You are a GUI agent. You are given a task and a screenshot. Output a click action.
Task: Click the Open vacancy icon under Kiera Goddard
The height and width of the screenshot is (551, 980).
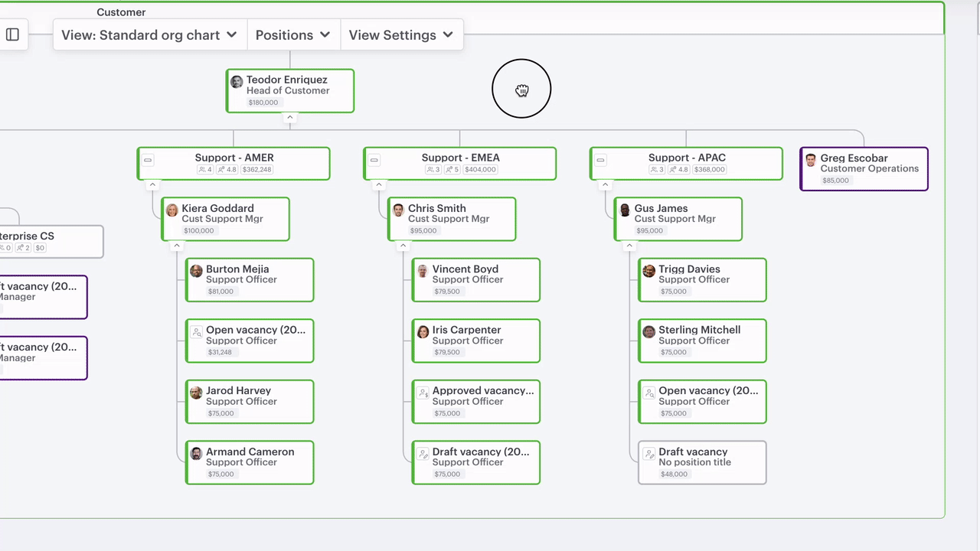pos(197,332)
